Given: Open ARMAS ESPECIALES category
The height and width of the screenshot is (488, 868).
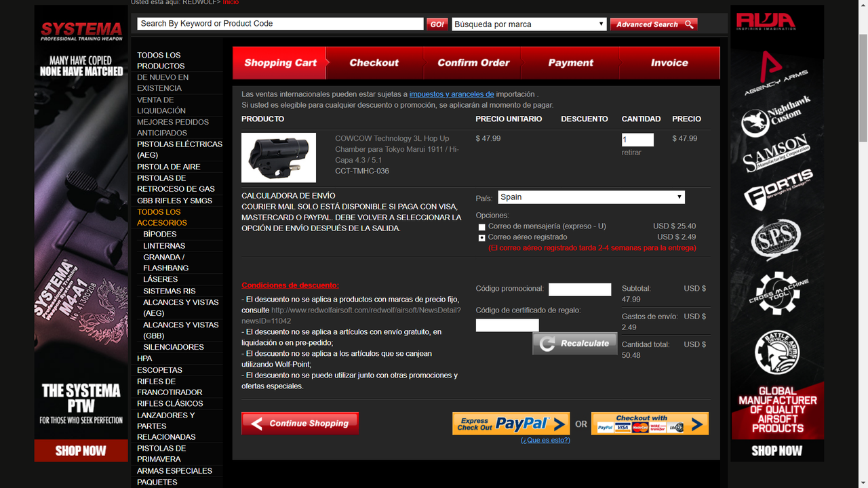Looking at the screenshot, I should click(x=174, y=471).
